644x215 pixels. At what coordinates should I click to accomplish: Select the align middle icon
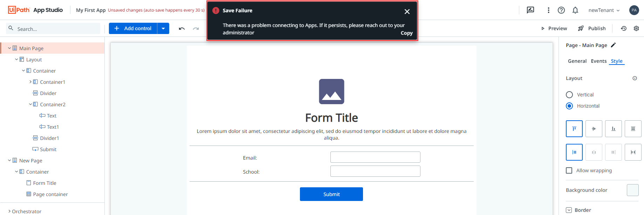click(x=594, y=129)
